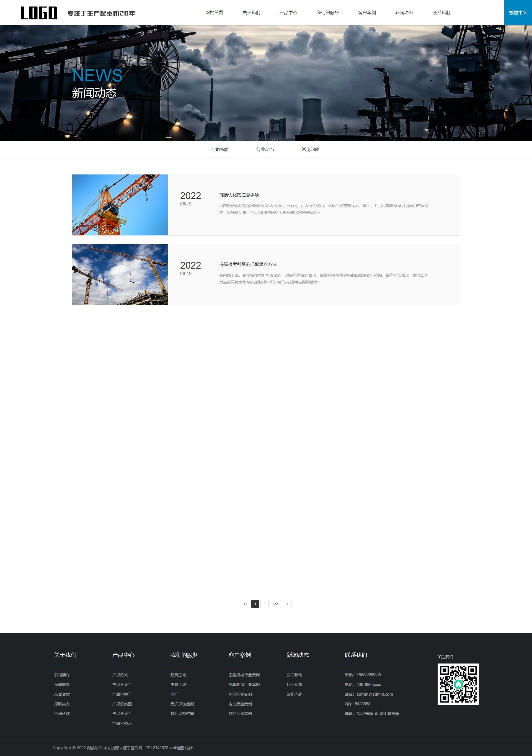Go to next page with » arrow

(x=287, y=604)
